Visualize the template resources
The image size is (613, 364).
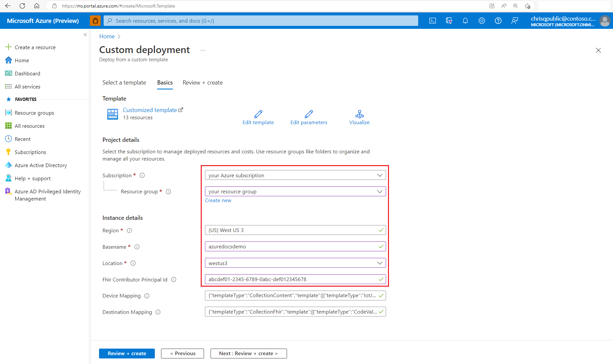359,117
